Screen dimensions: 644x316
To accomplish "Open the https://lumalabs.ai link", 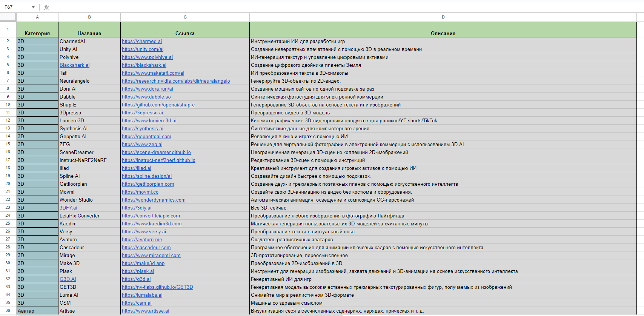I will [x=142, y=295].
